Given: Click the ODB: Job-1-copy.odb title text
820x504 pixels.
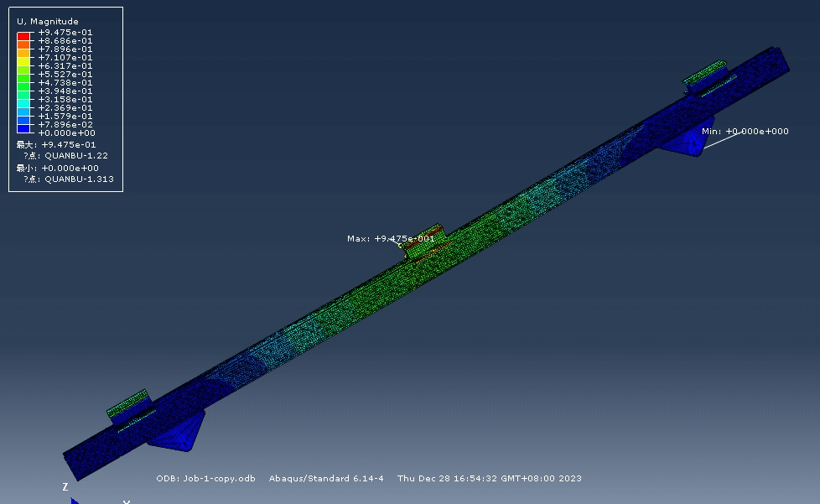Looking at the screenshot, I should pos(205,479).
